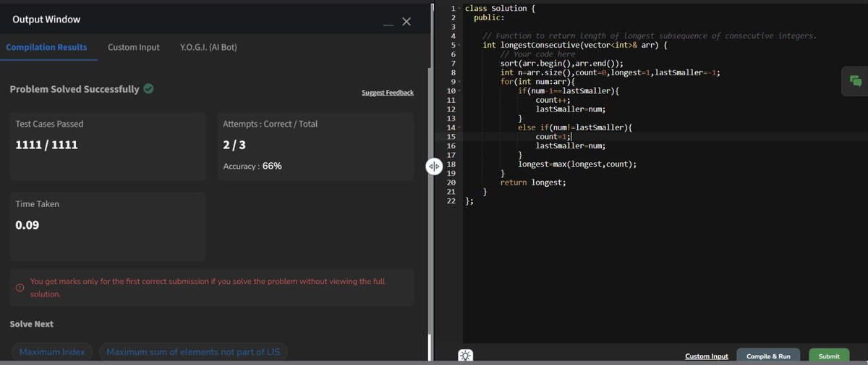Close the Output Window
This screenshot has height=365, width=868.
tap(407, 22)
